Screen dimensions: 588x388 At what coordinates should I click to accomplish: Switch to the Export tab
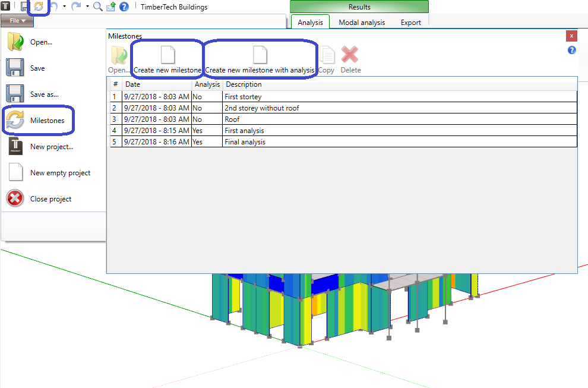coord(410,22)
